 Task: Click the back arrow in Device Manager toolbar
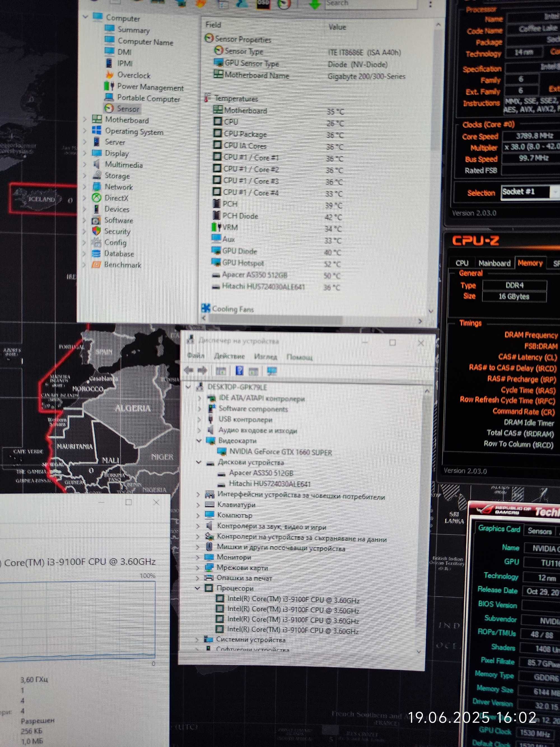coord(189,371)
